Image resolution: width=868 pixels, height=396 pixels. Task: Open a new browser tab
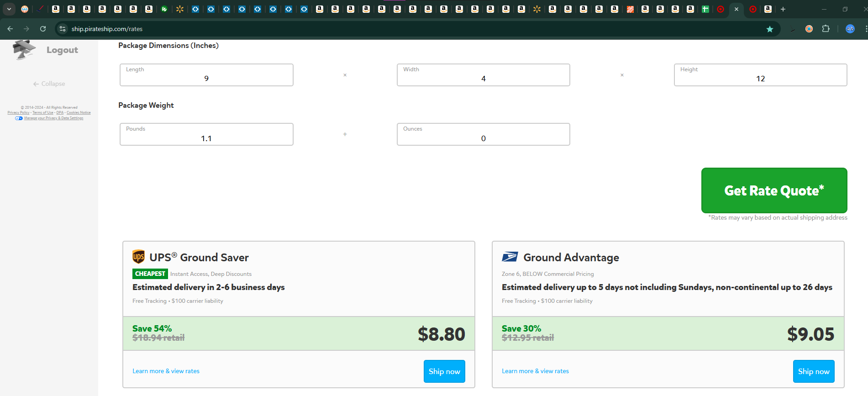[x=783, y=9]
